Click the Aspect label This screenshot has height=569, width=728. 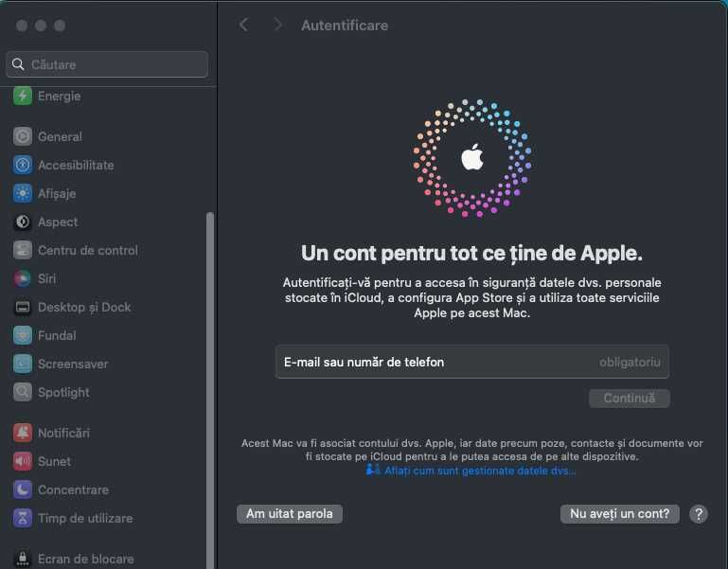58,222
